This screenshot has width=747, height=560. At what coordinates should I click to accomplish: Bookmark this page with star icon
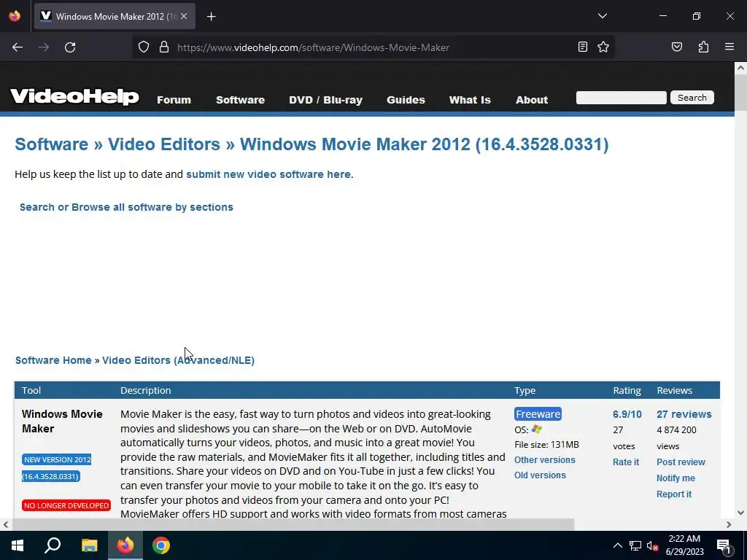coord(603,47)
